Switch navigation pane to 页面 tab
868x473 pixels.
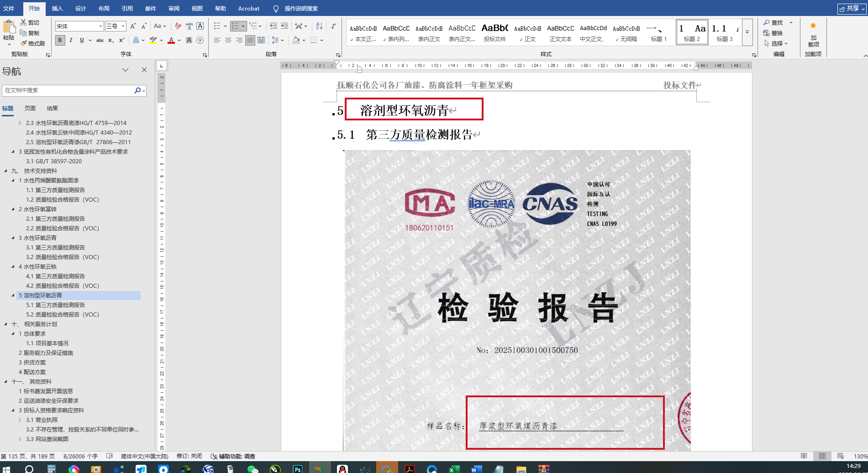[30, 109]
